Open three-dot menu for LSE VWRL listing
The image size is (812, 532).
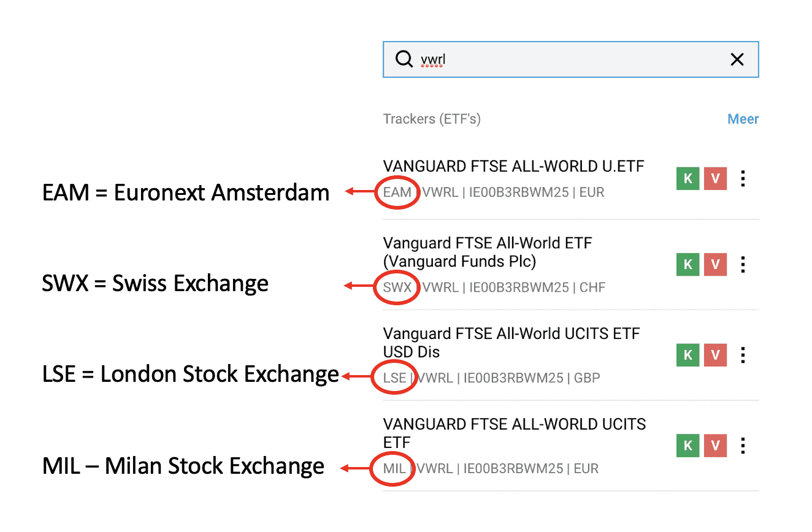pos(743,355)
